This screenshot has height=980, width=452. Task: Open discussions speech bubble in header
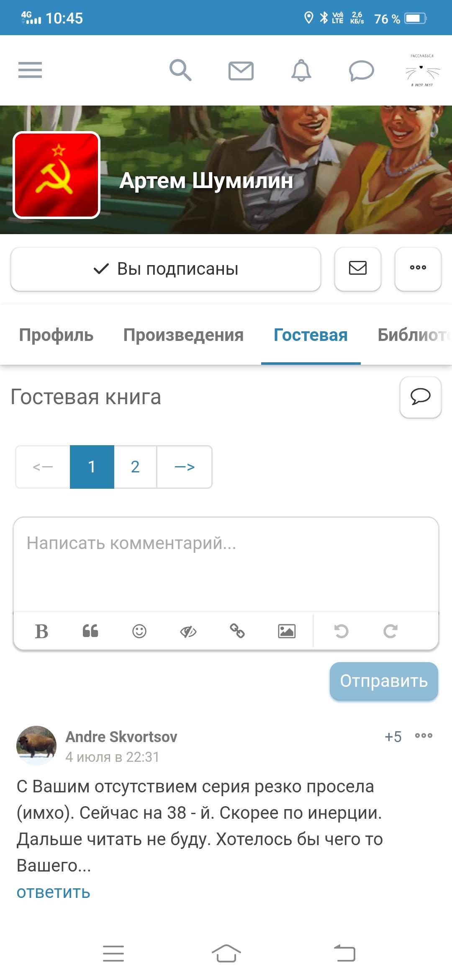[361, 70]
